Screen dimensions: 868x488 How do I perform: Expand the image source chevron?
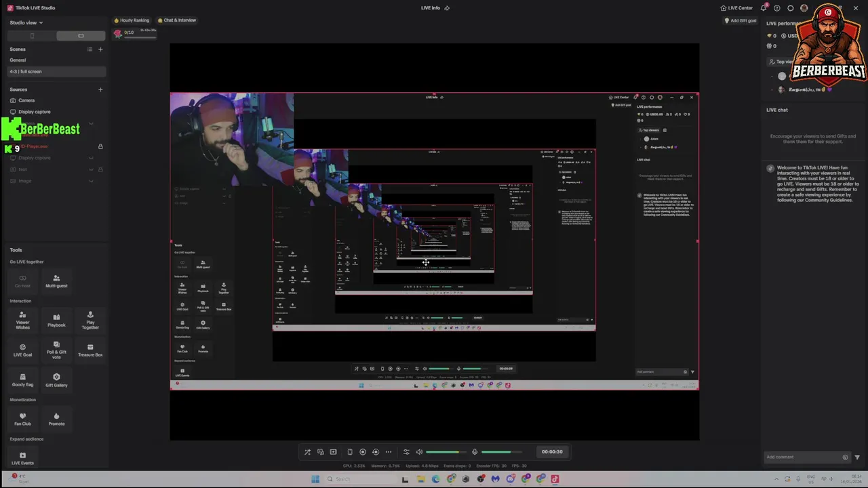coord(91,181)
